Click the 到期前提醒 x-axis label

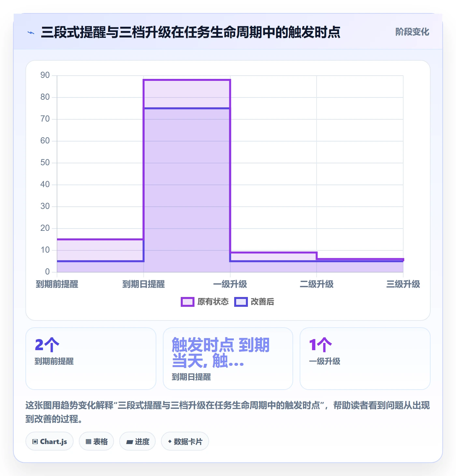point(57,284)
